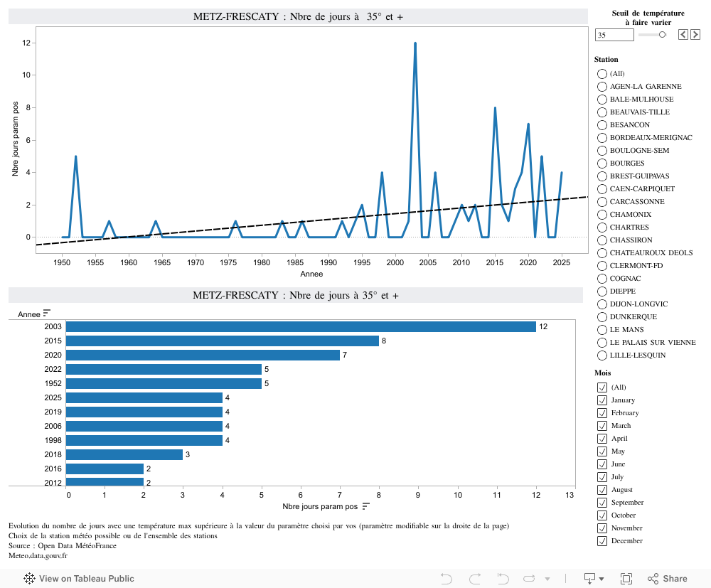711x588 pixels.
Task: Decrease temperature threshold with left arrow
Action: click(683, 34)
